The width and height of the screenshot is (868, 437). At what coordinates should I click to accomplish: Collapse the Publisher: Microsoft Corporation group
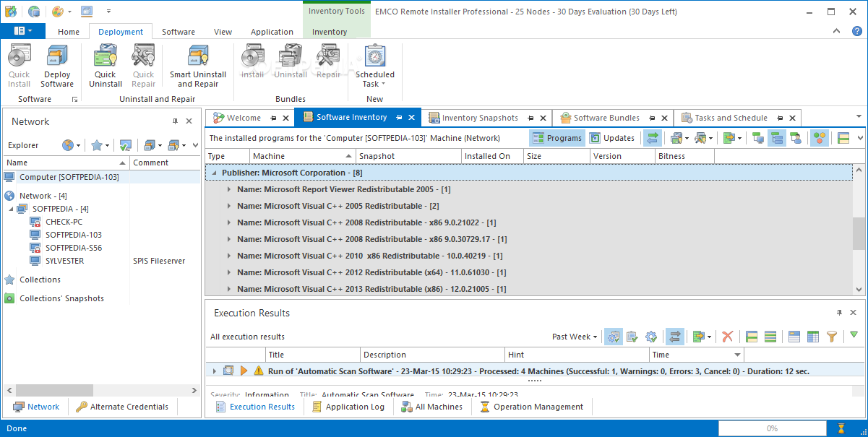(213, 173)
